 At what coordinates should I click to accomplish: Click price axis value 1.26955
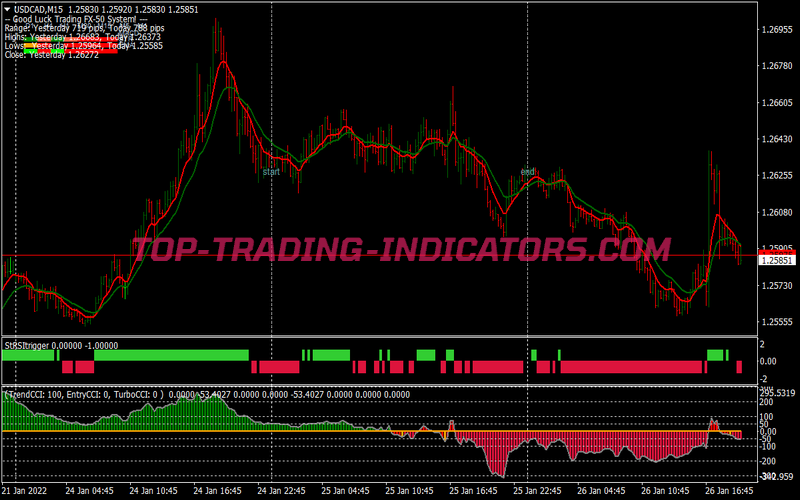click(777, 30)
